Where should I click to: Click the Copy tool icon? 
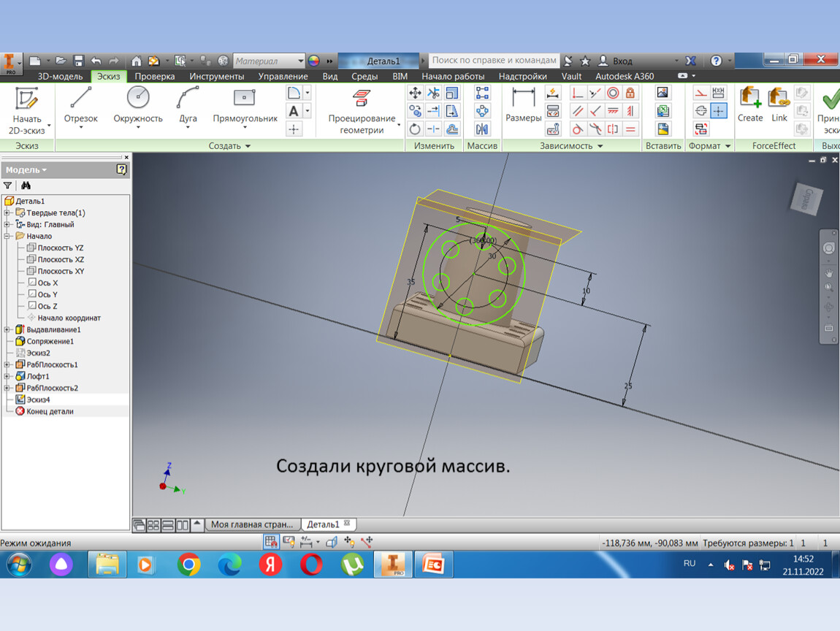point(415,112)
